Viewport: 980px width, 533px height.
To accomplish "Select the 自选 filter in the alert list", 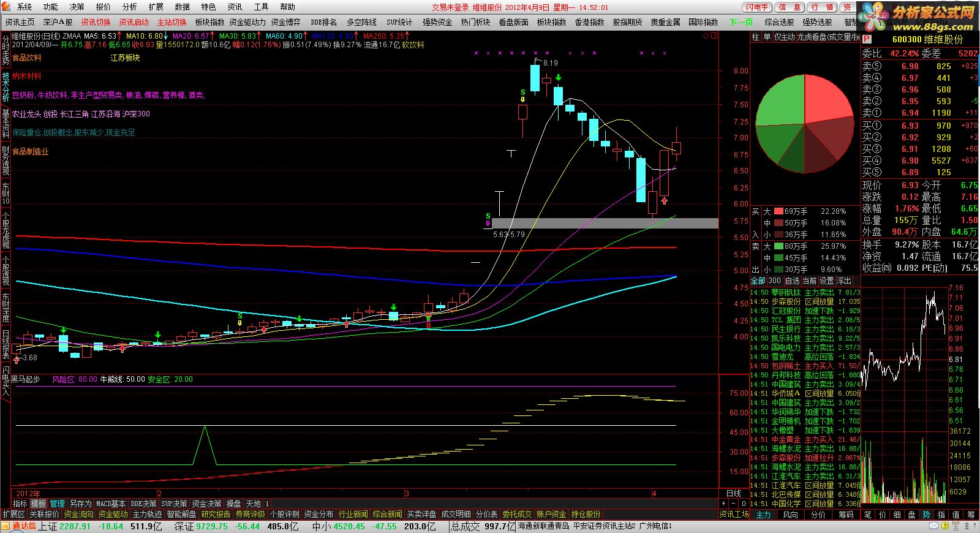I will click(792, 281).
